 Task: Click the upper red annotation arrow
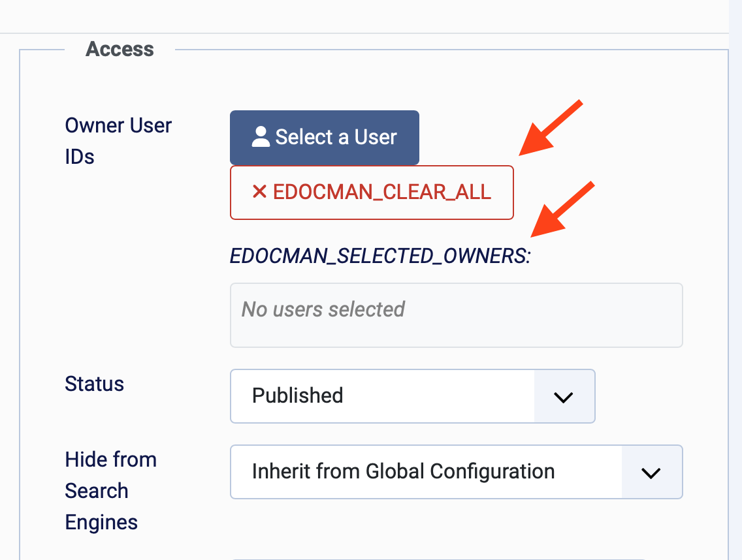click(x=551, y=128)
